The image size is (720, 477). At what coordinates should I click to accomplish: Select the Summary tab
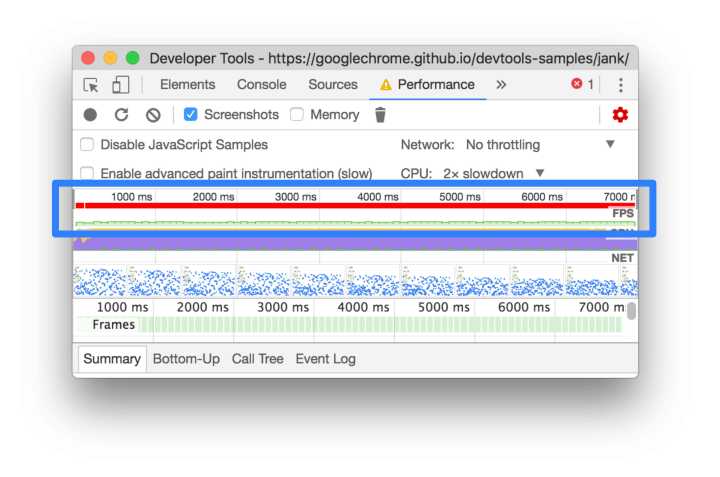pyautogui.click(x=112, y=359)
